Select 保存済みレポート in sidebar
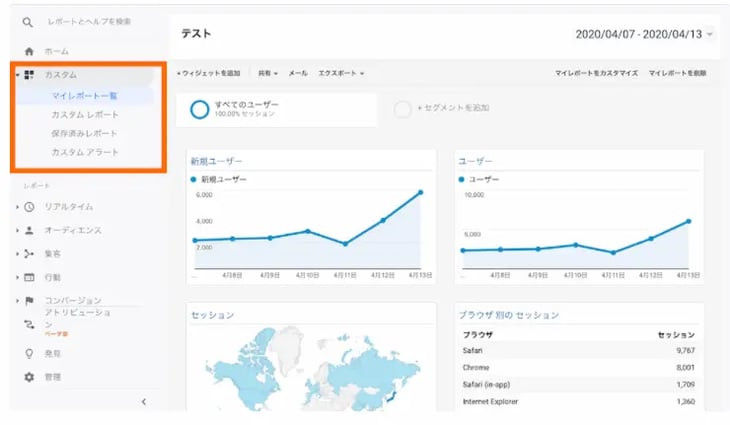Viewport: 730px width, 425px height. [x=85, y=133]
